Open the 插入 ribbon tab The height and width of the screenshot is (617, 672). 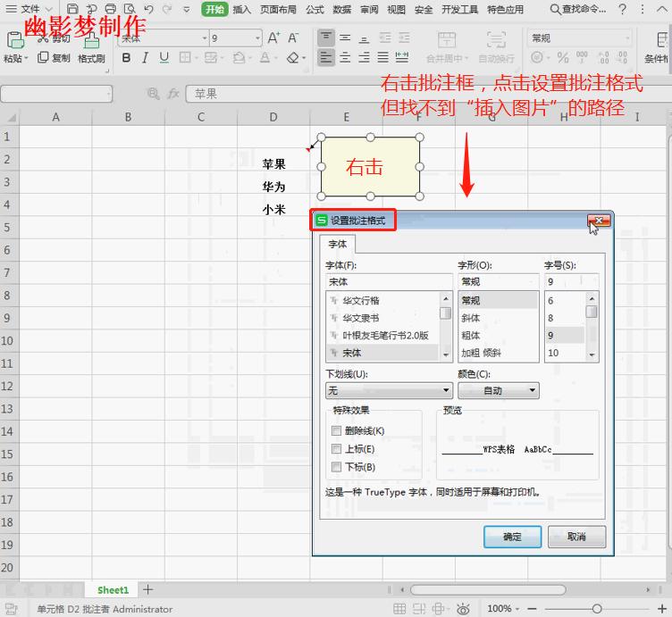[241, 9]
